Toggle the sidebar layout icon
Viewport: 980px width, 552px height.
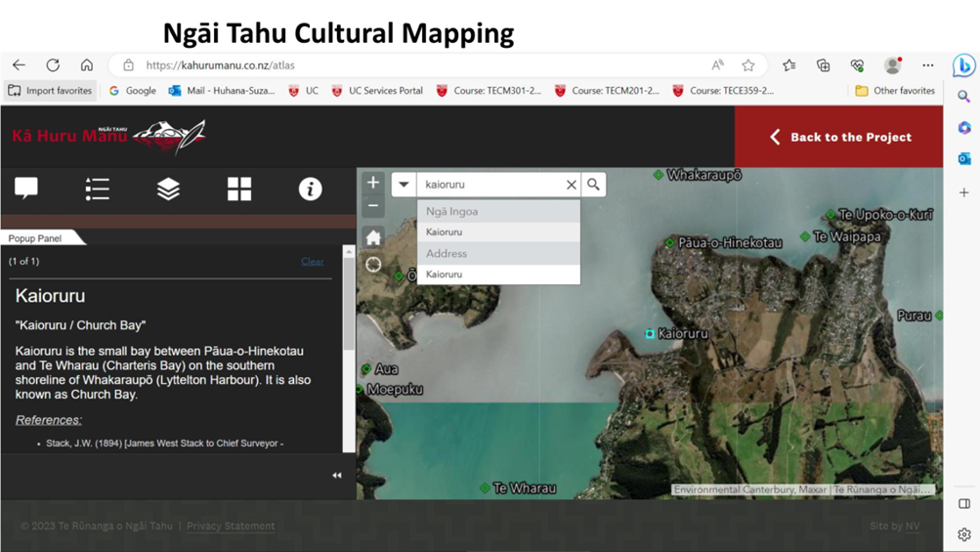963,504
